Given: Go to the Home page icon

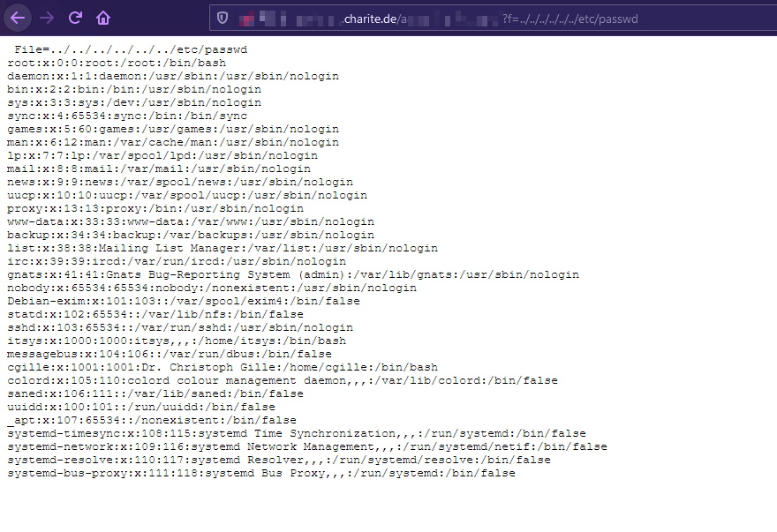Looking at the screenshot, I should click(x=103, y=19).
